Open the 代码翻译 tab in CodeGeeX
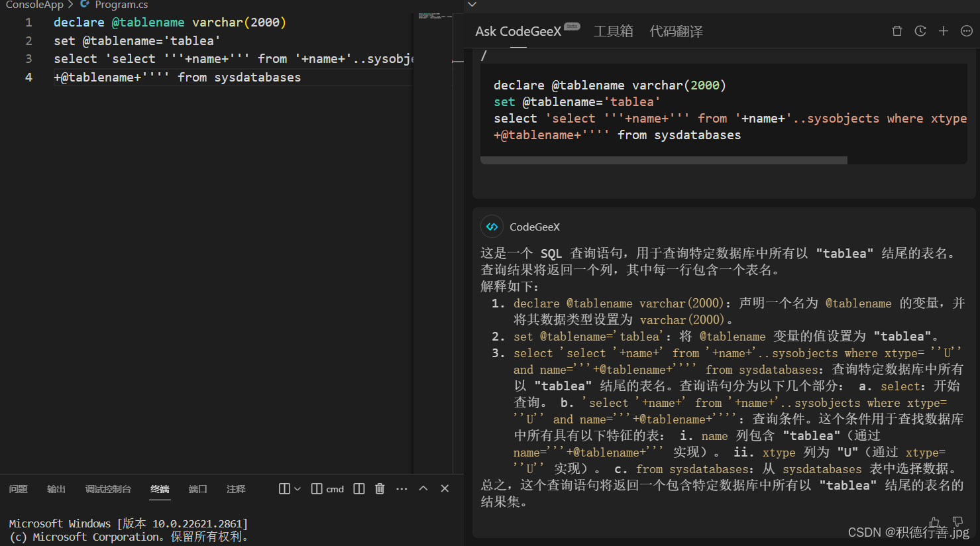 (x=677, y=31)
